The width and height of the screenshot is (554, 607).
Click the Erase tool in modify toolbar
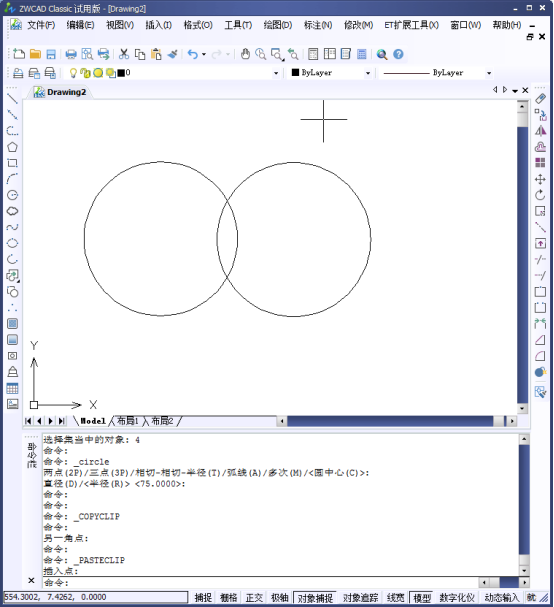(540, 99)
